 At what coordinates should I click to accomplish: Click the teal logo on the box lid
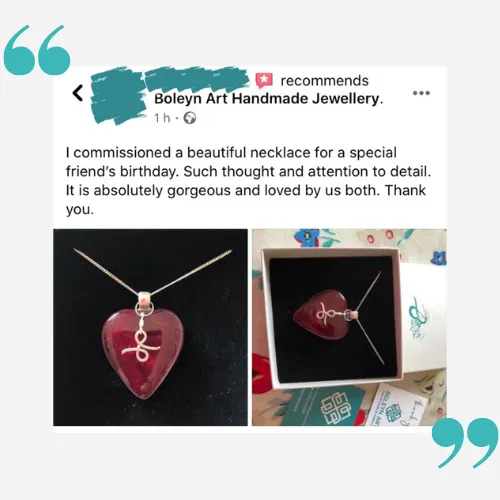418,318
